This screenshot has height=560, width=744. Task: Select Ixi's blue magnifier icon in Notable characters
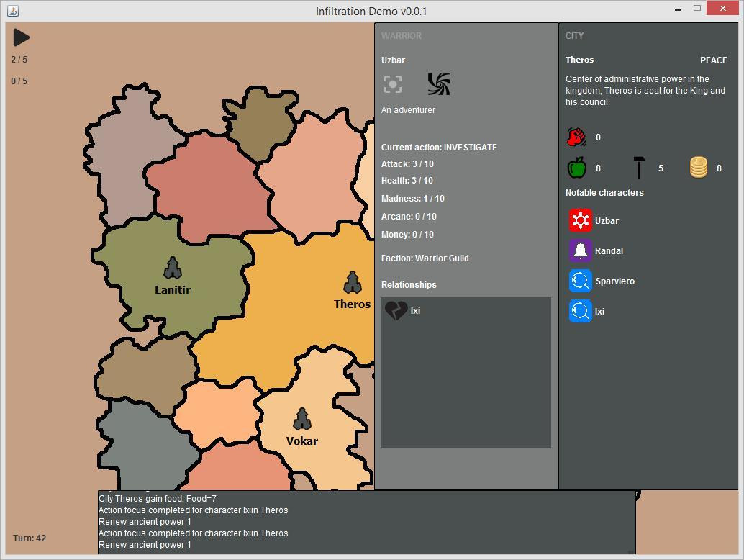580,312
